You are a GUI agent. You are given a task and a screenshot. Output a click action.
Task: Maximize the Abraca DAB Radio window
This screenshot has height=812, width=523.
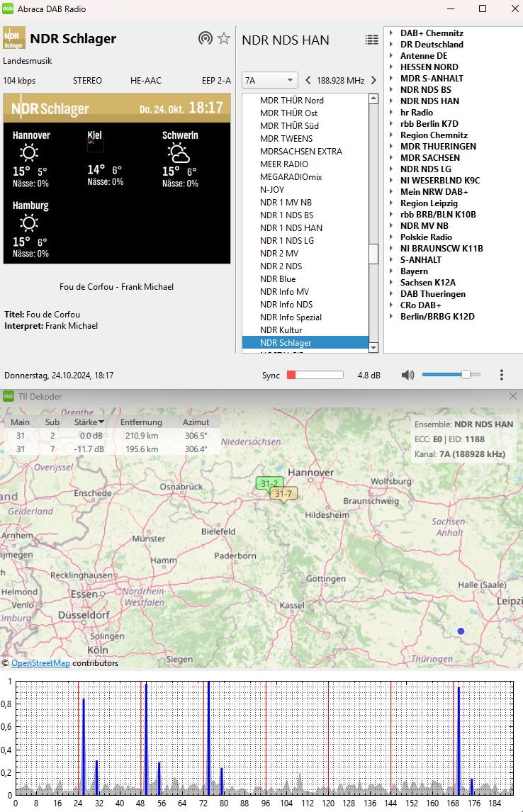(483, 9)
